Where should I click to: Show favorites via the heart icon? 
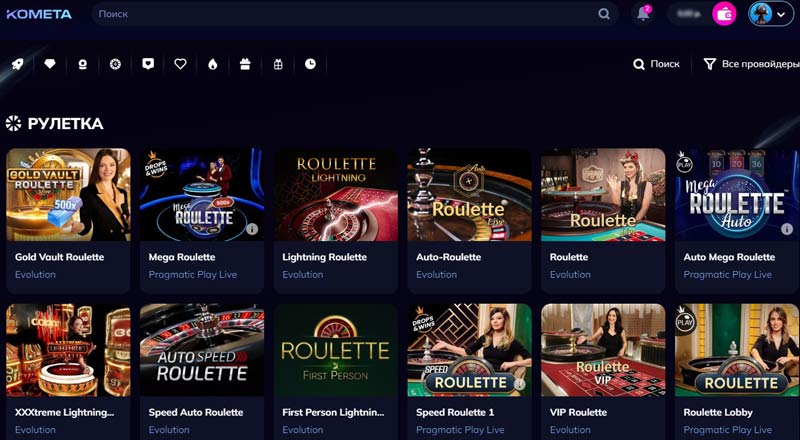tap(180, 64)
